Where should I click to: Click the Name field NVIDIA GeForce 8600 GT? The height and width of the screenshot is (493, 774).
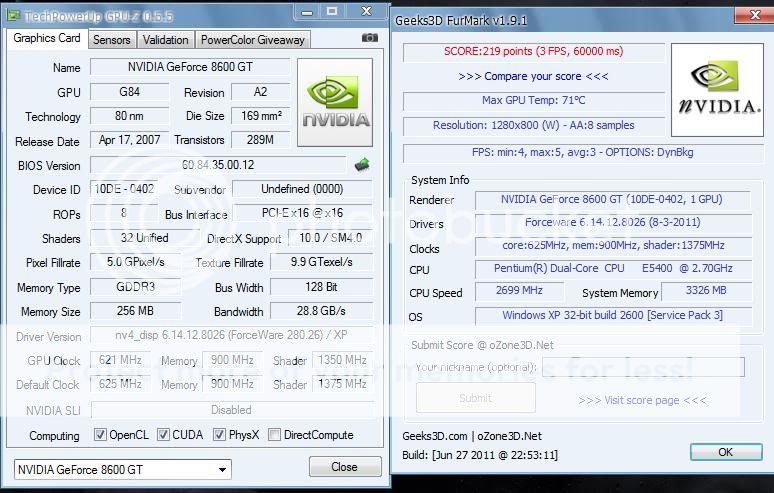[x=190, y=67]
